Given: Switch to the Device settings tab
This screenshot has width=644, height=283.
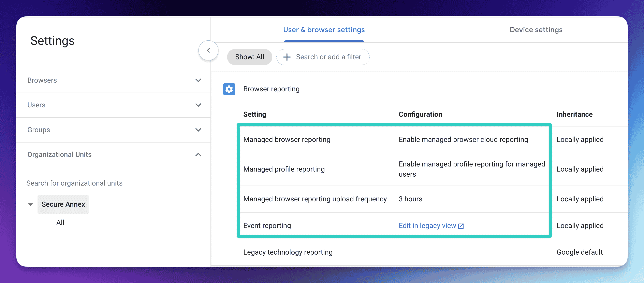Looking at the screenshot, I should pyautogui.click(x=536, y=29).
